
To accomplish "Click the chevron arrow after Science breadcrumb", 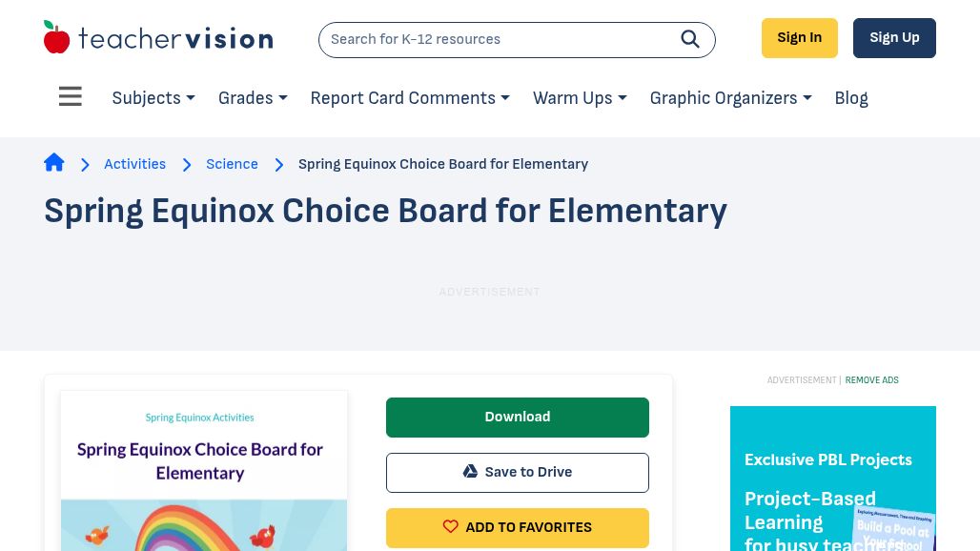I will point(279,164).
